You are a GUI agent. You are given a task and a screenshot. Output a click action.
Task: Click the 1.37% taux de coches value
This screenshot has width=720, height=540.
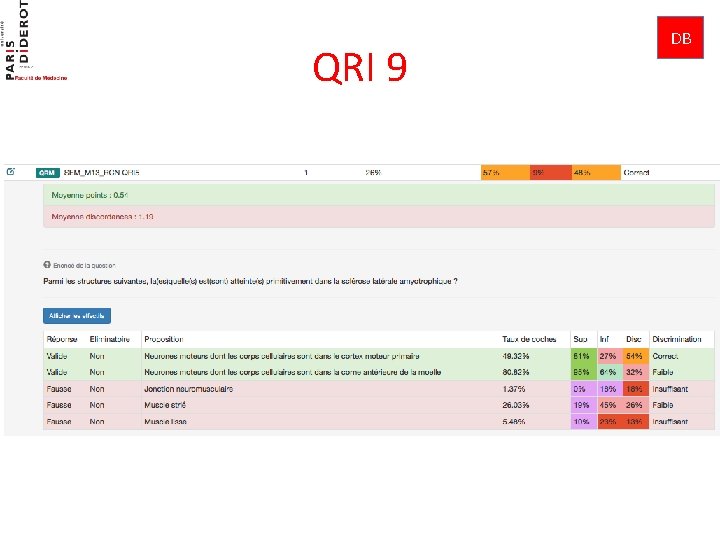[x=513, y=389]
